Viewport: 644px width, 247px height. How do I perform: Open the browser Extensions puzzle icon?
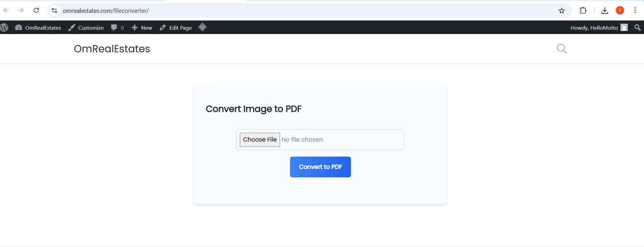pyautogui.click(x=583, y=10)
